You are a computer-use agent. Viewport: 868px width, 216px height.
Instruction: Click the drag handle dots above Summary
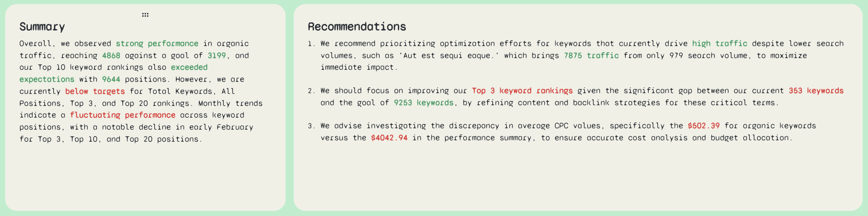click(145, 15)
